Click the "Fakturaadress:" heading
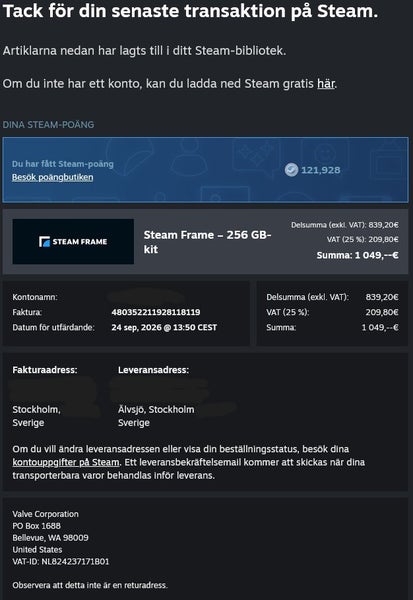413x600 pixels. (x=45, y=370)
